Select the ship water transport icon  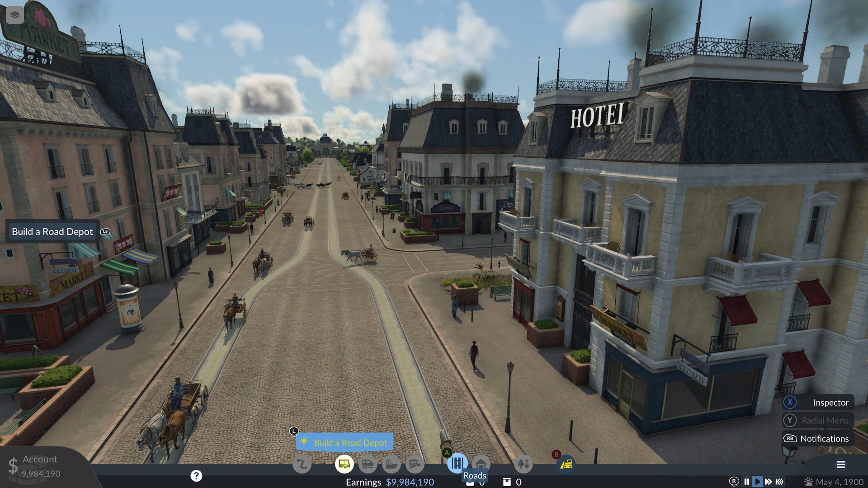[x=392, y=464]
